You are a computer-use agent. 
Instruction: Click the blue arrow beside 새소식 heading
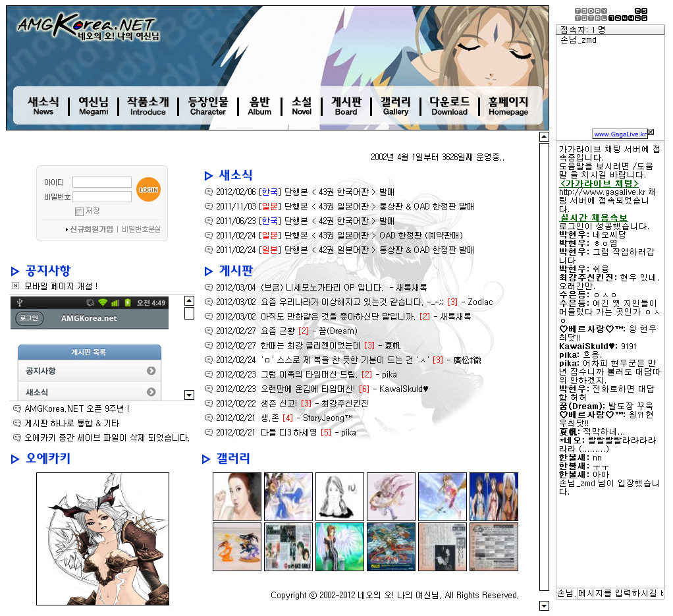point(209,175)
